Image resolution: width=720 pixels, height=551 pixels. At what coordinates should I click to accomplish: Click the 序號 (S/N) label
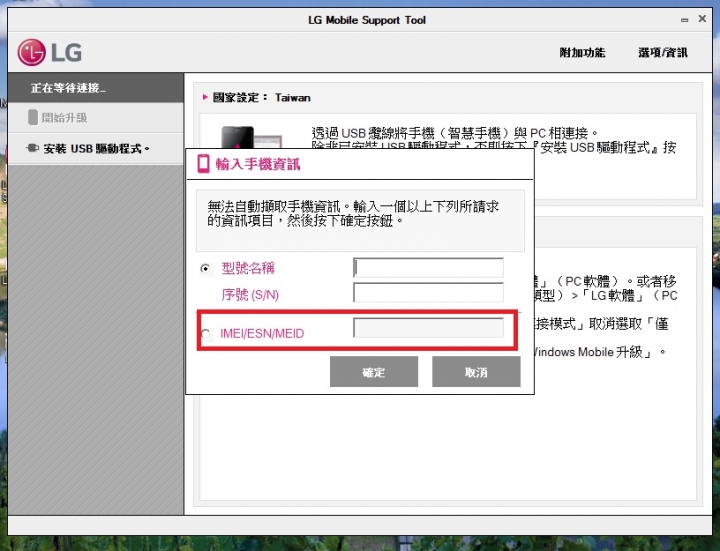point(250,294)
